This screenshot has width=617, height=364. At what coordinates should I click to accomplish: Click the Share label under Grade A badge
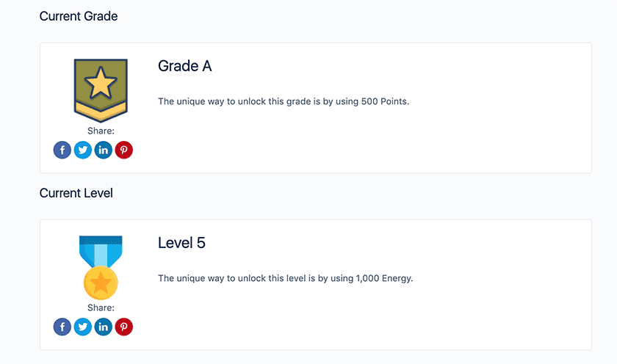[101, 131]
